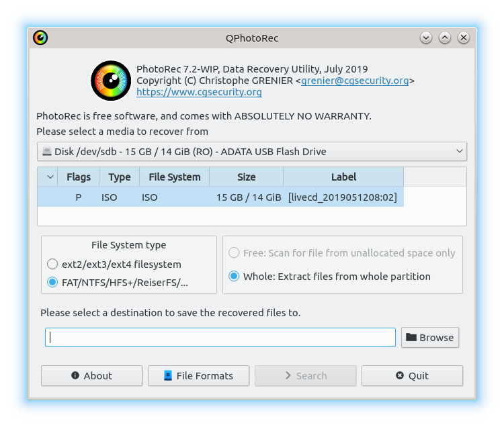Sort by the Size column header
504x427 pixels.
click(247, 177)
